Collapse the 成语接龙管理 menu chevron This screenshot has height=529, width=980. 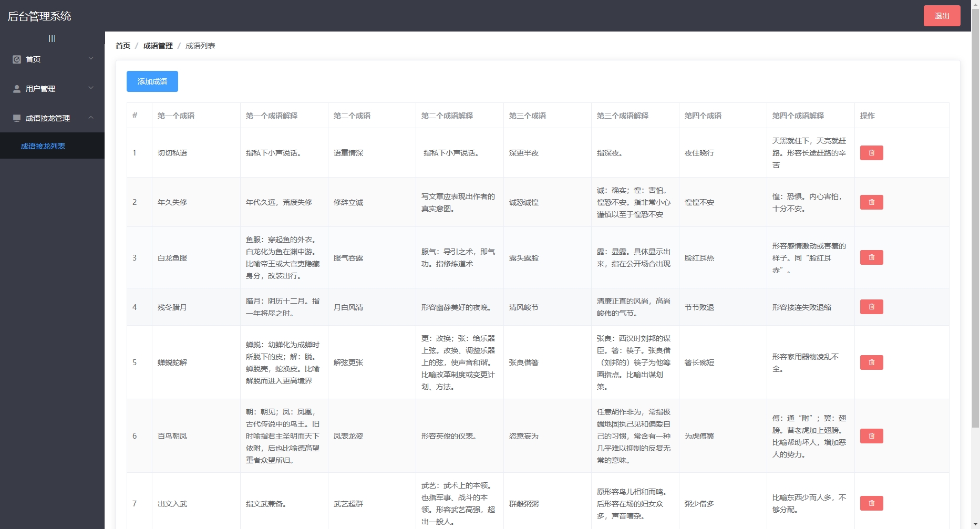tap(91, 117)
